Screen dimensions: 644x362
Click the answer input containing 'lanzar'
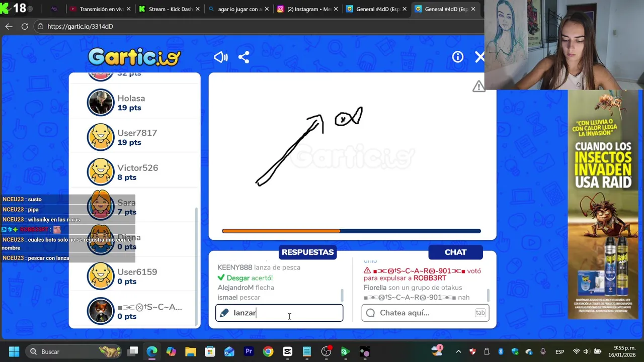[279, 313]
